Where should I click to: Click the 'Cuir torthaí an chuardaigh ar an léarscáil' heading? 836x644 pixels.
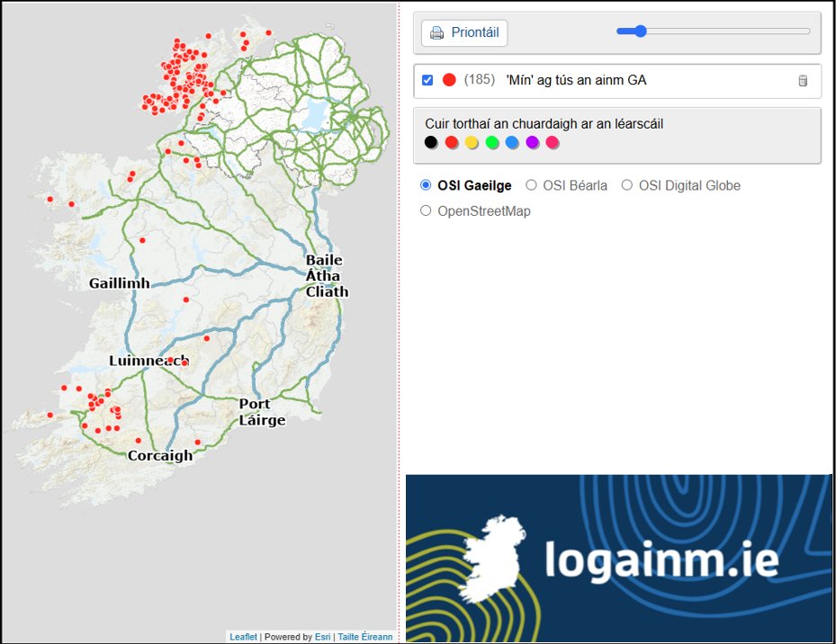(x=544, y=124)
